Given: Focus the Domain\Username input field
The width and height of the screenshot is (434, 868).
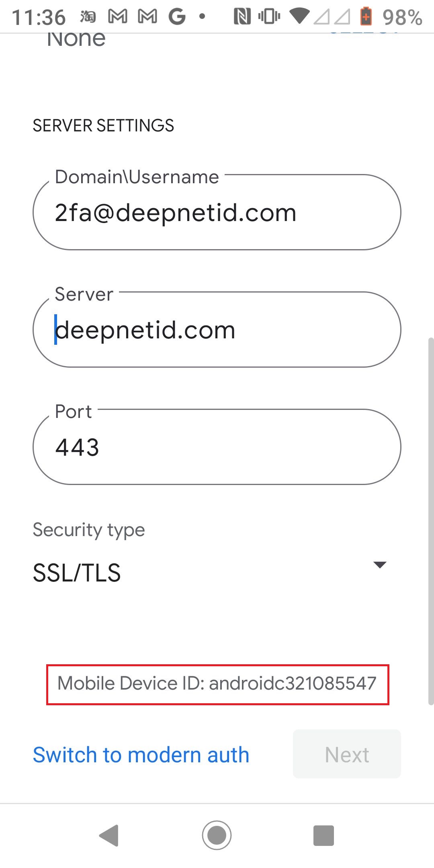Looking at the screenshot, I should point(217,213).
